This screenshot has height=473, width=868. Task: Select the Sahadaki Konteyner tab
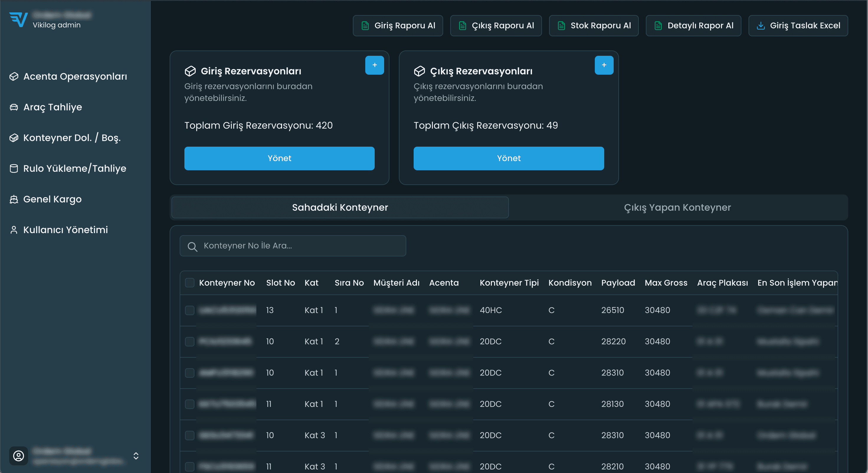(x=340, y=207)
